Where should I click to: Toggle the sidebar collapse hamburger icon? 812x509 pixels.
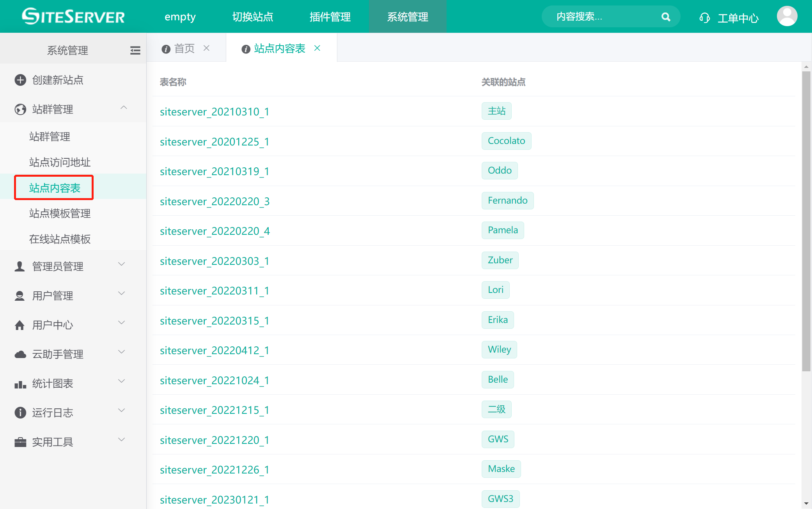click(x=135, y=50)
